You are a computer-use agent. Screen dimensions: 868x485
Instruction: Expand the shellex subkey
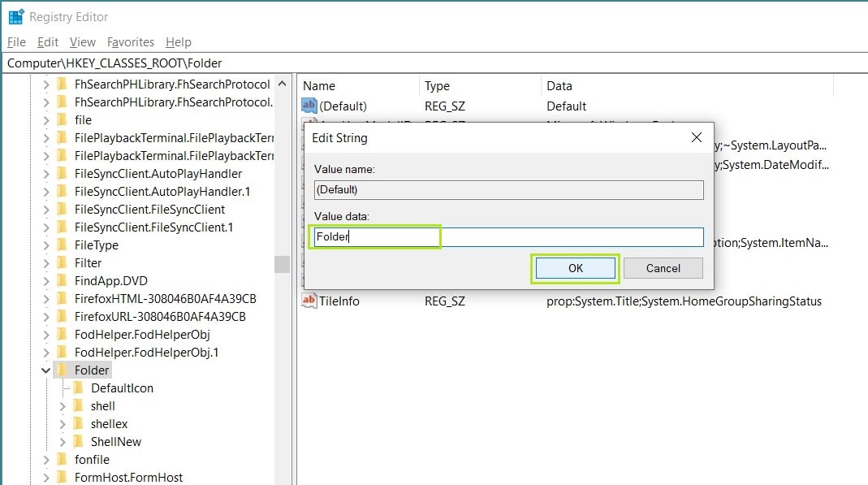(62, 423)
